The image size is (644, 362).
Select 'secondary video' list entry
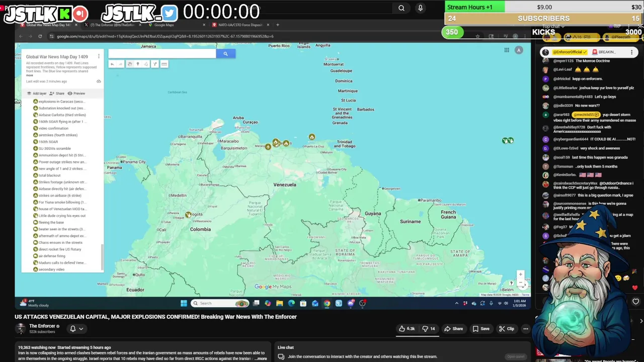pyautogui.click(x=49, y=269)
